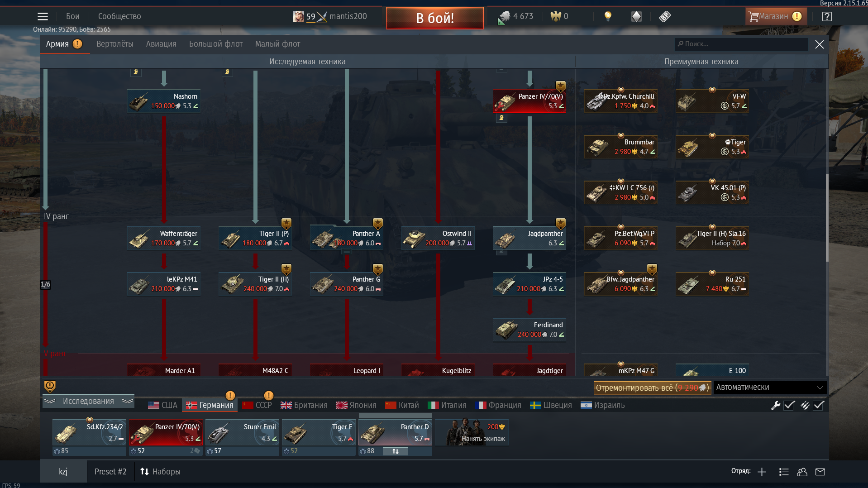
Task: Click the Silver Lions balance (4 673)
Action: click(x=515, y=17)
